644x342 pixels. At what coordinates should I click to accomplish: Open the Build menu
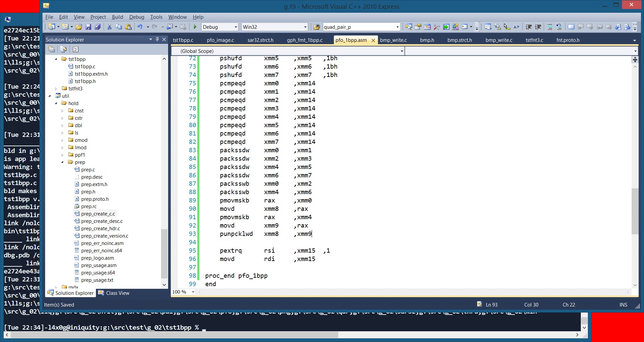[117, 17]
